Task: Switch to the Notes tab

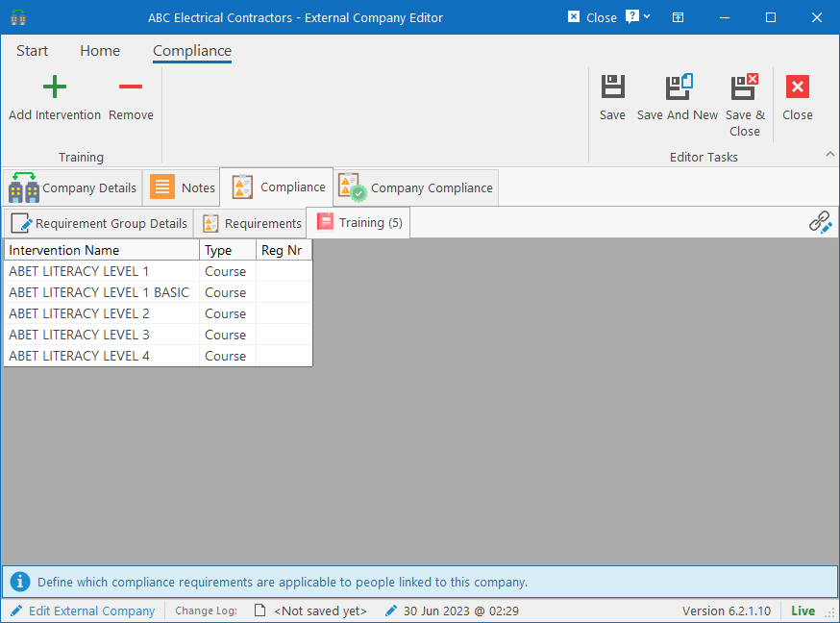Action: [183, 188]
